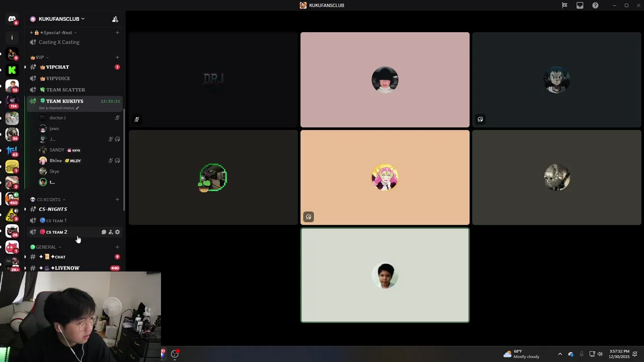Open chat for CS TEAM 2 channel
This screenshot has height=362, width=644.
point(104,232)
